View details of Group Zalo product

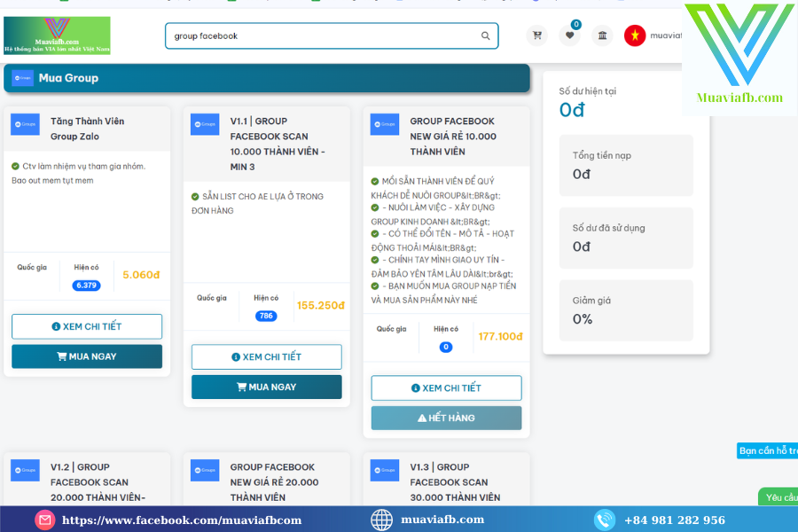87,326
